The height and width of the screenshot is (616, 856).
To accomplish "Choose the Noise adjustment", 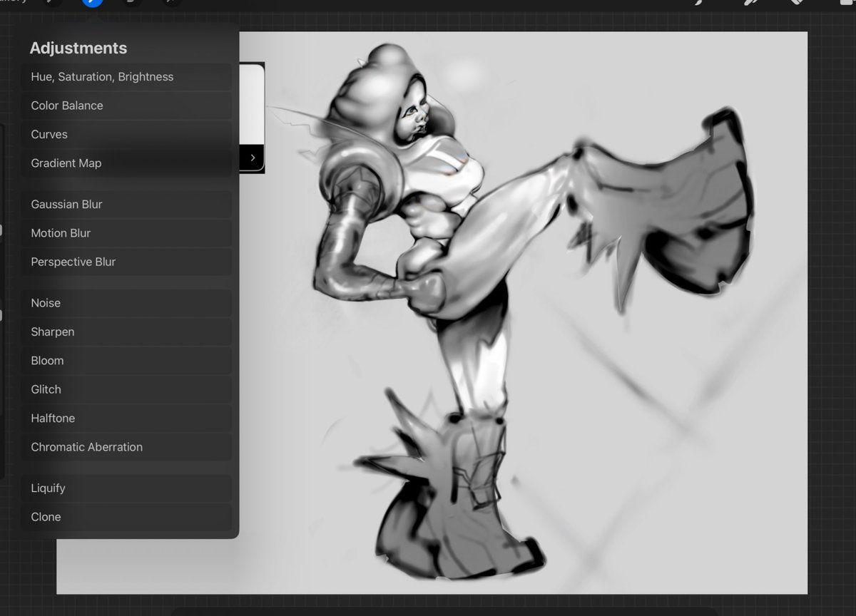I will (45, 303).
